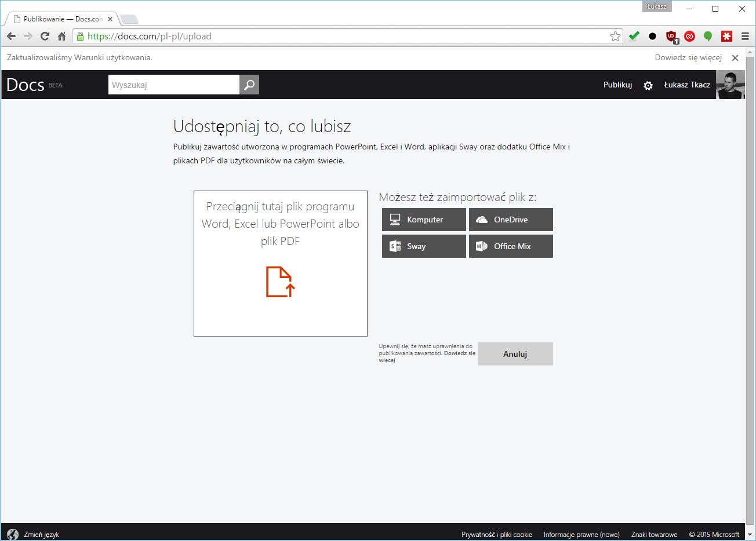Click the browser back arrow
Screen dimensions: 756x541
pyautogui.click(x=11, y=36)
